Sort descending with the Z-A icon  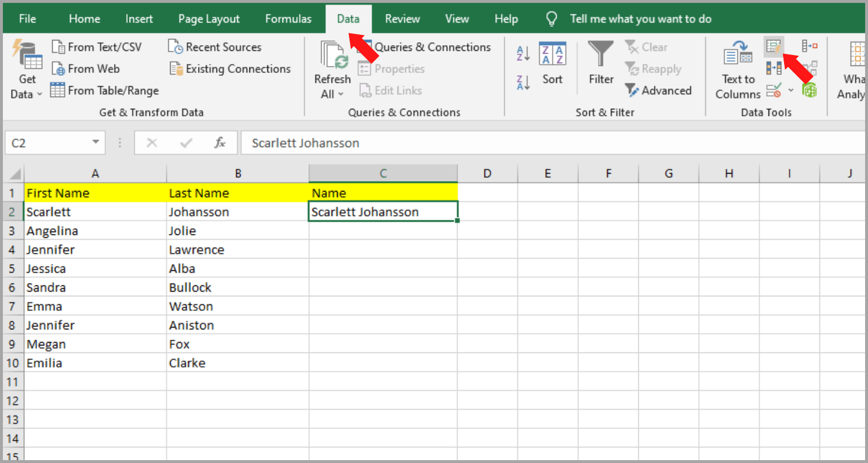click(522, 82)
